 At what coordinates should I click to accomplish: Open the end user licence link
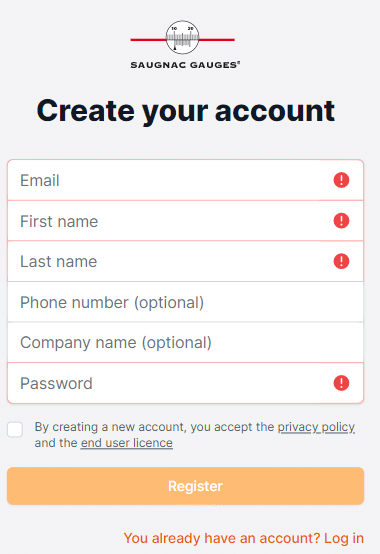[126, 443]
